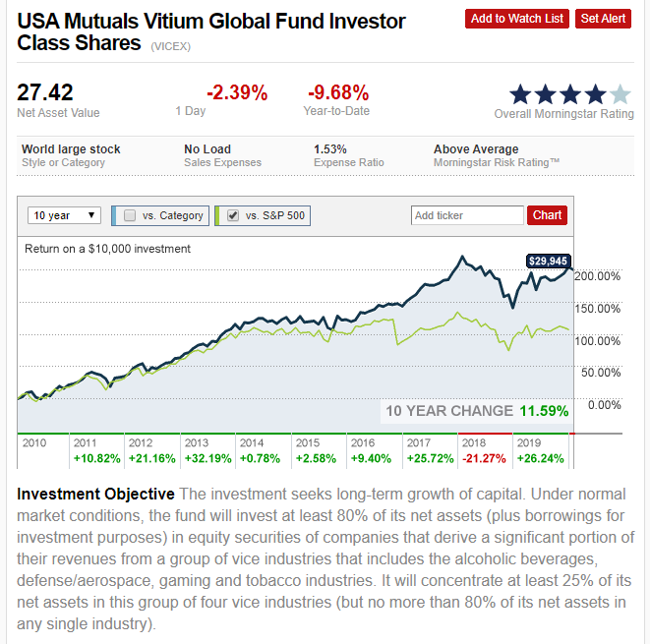Click the first Morningstar rating star
Screen dimensions: 650x644
click(520, 94)
